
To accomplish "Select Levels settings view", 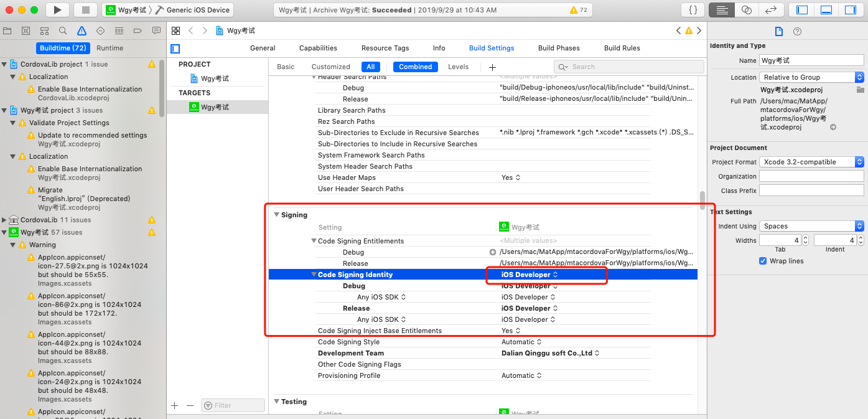I will 459,67.
